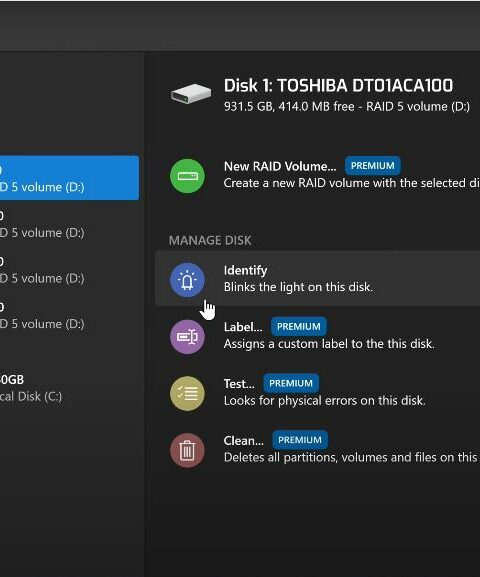
Task: Click the blue Identify alarm light icon
Action: click(187, 280)
